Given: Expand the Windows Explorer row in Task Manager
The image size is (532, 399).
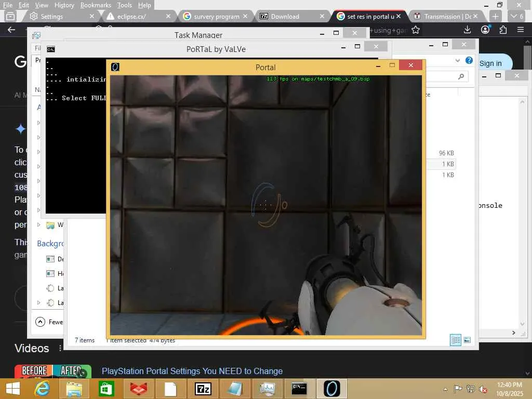Looking at the screenshot, I should (x=38, y=224).
